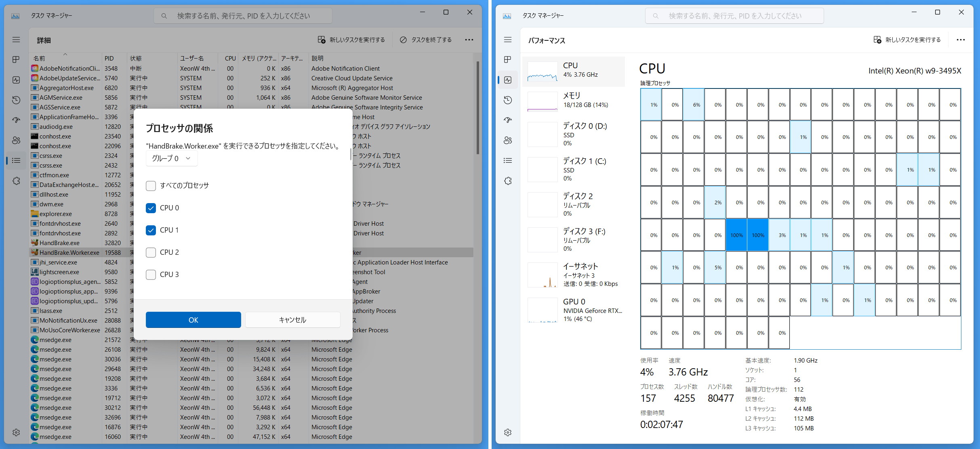The width and height of the screenshot is (980, 449).
Task: Open settings gear in right Task Manager
Action: pyautogui.click(x=508, y=432)
